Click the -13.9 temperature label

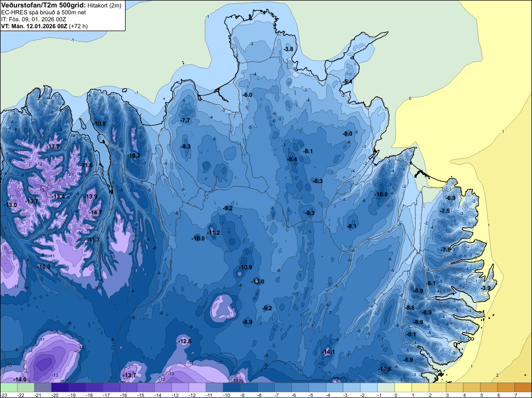click(90, 197)
